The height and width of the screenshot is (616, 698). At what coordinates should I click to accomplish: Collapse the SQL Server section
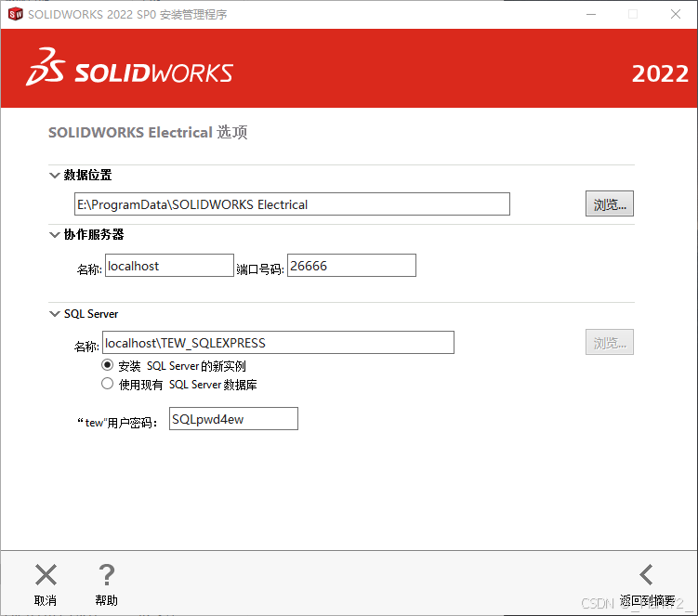(x=54, y=314)
